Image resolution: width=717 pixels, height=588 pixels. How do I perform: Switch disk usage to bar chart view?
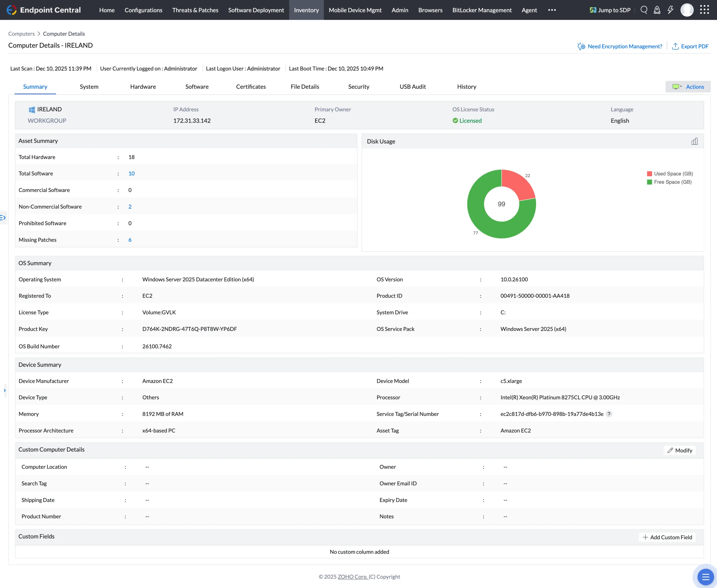point(695,141)
